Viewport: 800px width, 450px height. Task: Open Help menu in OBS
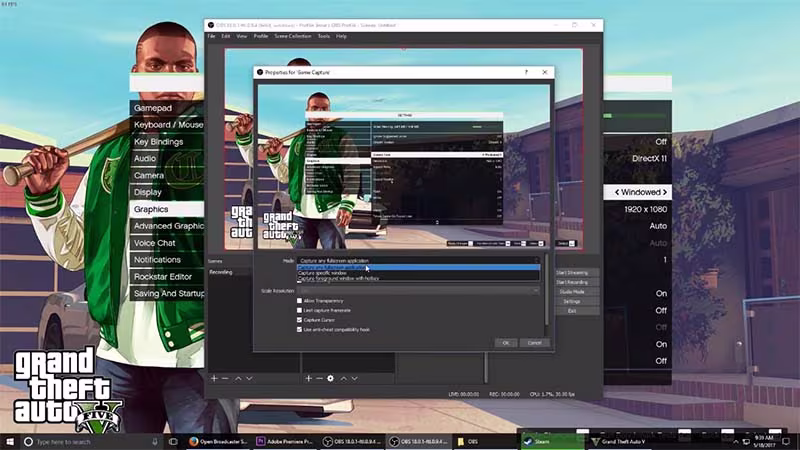coord(341,36)
